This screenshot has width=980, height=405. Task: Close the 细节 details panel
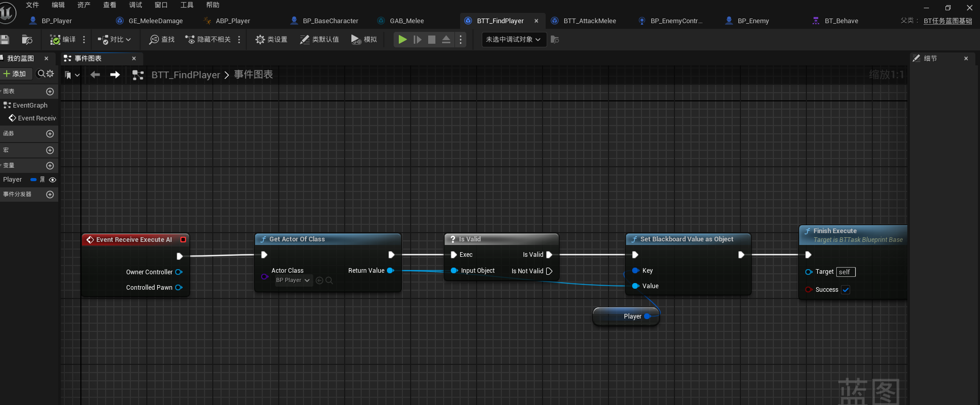coord(966,59)
